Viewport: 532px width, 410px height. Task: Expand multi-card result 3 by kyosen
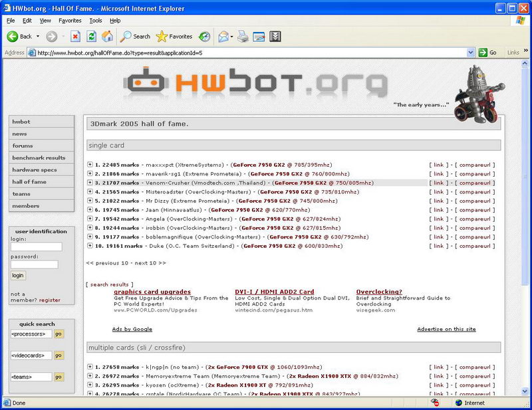pyautogui.click(x=90, y=385)
